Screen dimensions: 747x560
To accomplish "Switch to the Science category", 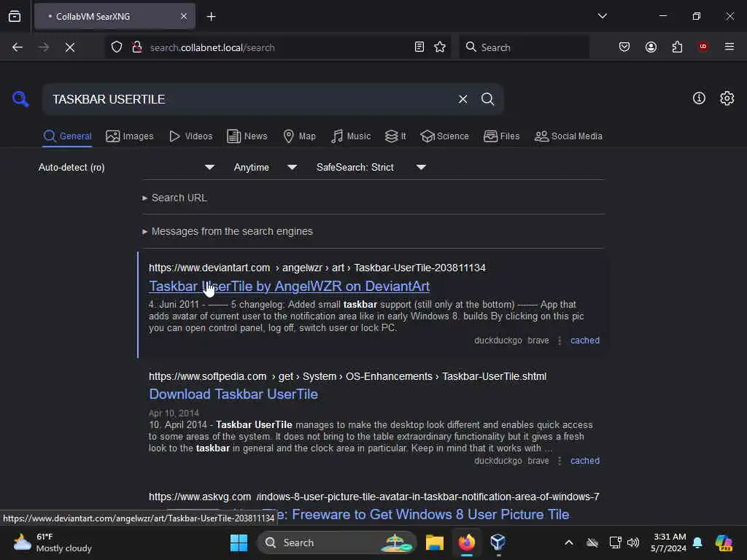I will pyautogui.click(x=444, y=136).
